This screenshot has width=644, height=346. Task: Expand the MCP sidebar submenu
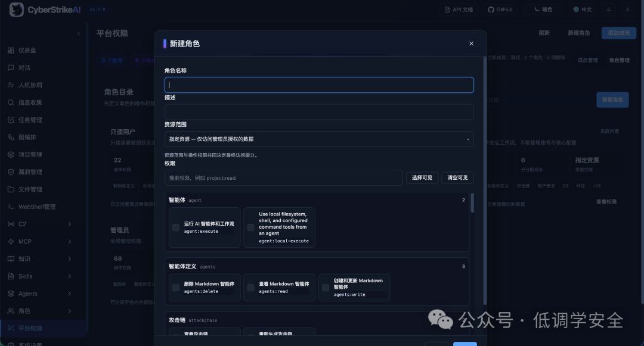point(69,241)
